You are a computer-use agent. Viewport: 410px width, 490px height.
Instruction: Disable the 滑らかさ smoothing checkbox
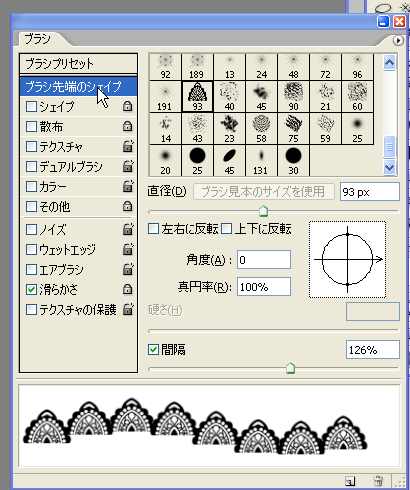(31, 289)
